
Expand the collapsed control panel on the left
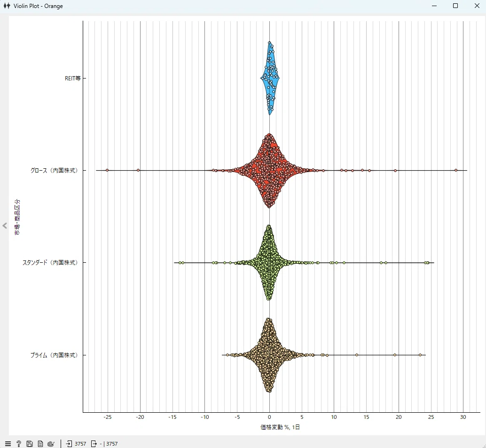pyautogui.click(x=5, y=226)
